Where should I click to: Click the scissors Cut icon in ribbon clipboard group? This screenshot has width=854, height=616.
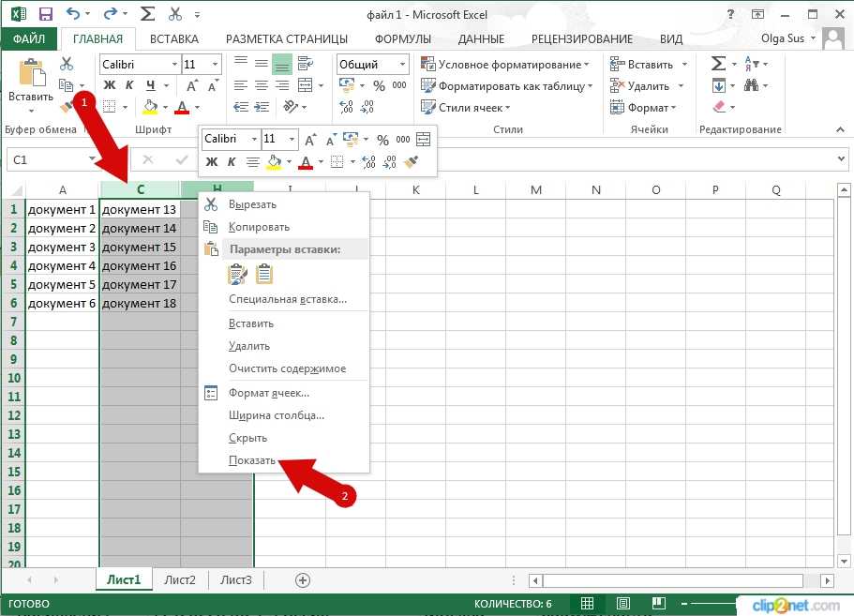point(67,64)
